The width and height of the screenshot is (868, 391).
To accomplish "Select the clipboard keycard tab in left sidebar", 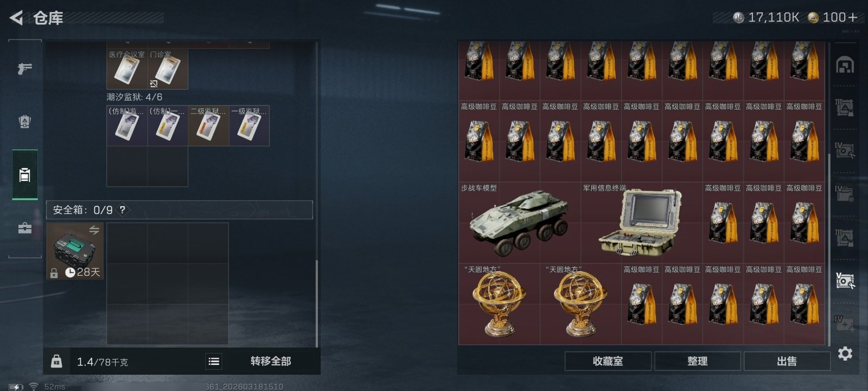I will tap(24, 175).
